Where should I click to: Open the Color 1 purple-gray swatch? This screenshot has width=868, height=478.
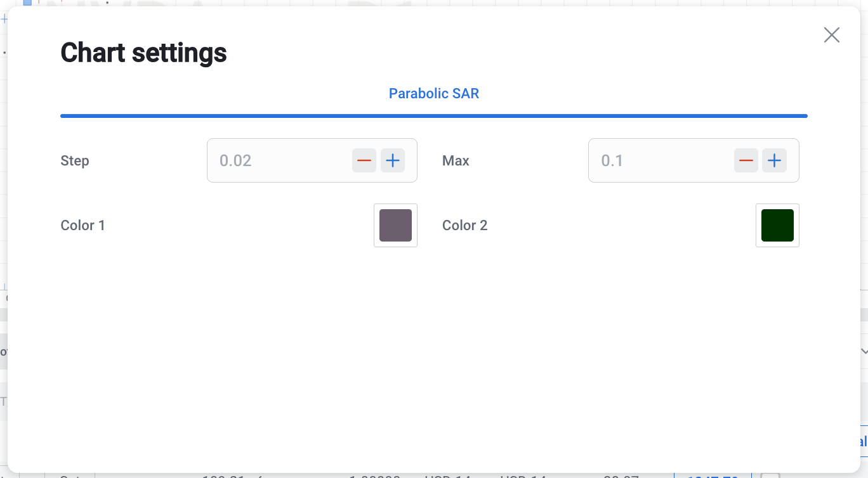pos(395,225)
